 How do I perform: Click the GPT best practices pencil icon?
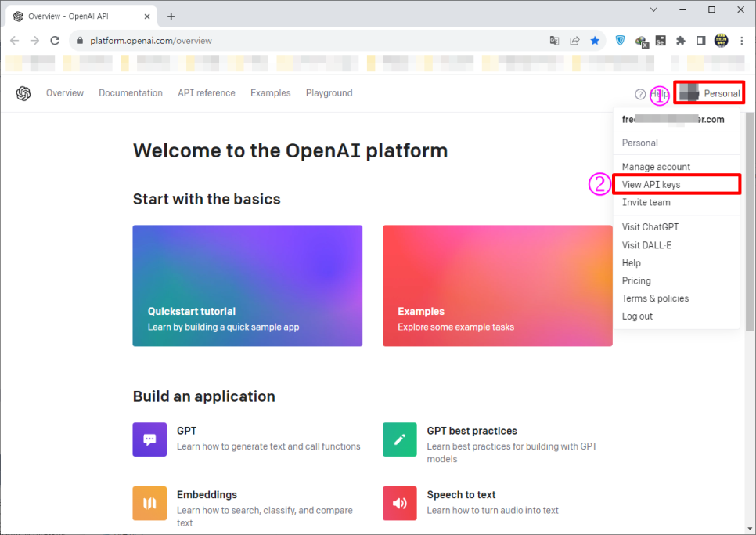point(400,439)
